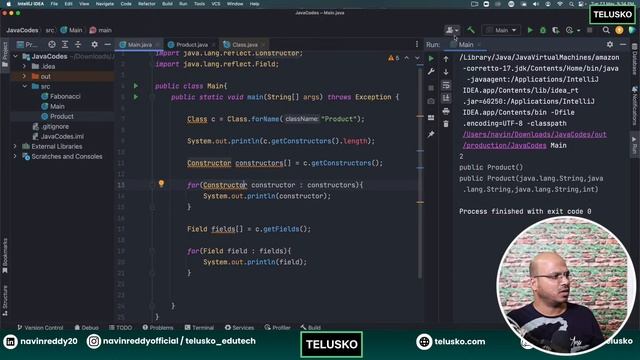Click run gutter icon beside main method
Image resolution: width=640 pixels, height=360 pixels.
click(136, 97)
